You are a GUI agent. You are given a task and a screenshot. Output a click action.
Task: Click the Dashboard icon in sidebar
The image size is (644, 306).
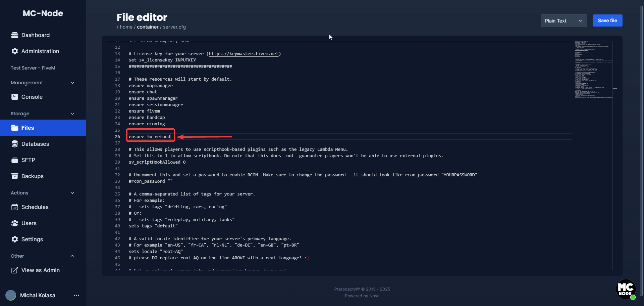pos(15,35)
